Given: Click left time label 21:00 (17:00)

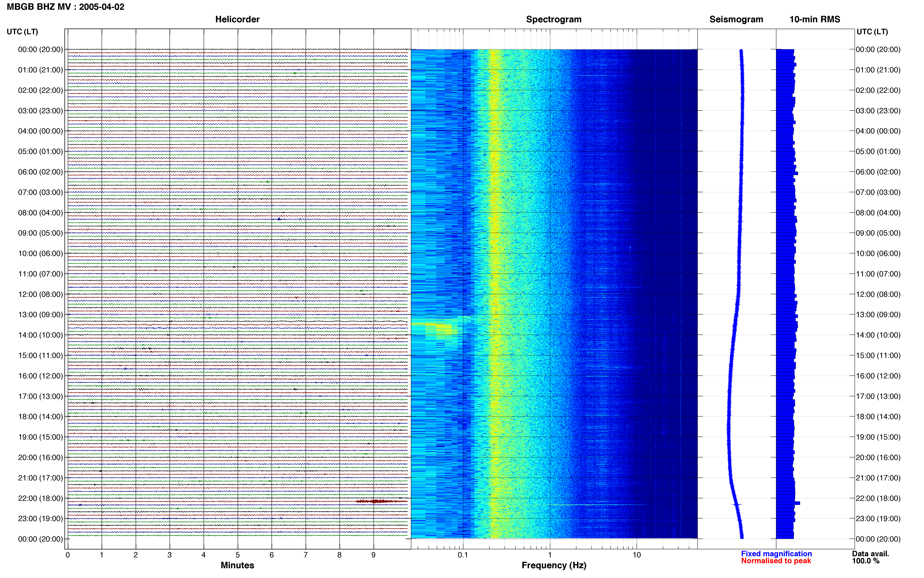Looking at the screenshot, I should [41, 477].
